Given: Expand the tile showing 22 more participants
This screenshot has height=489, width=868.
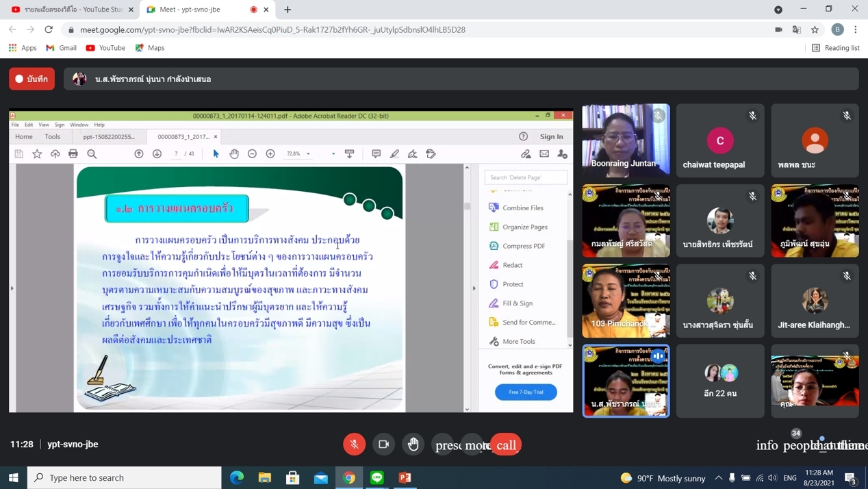Looking at the screenshot, I should [720, 381].
